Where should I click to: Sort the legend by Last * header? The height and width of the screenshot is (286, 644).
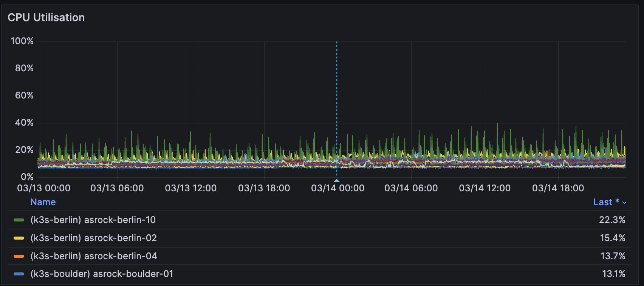[606, 202]
